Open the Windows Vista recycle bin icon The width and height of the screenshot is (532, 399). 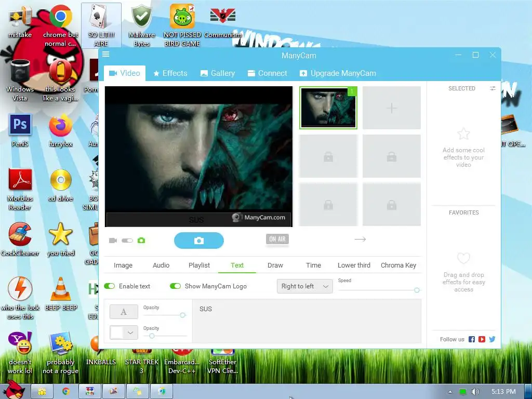[20, 81]
